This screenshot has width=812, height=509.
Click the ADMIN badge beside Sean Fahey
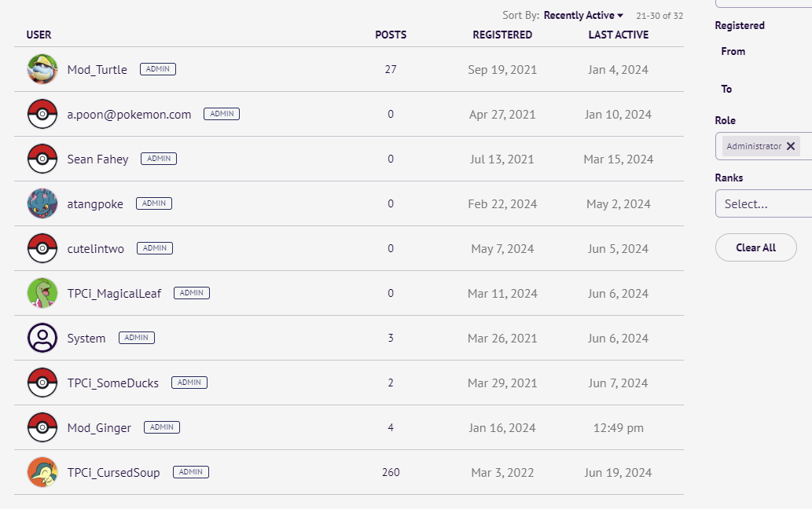[x=159, y=159]
